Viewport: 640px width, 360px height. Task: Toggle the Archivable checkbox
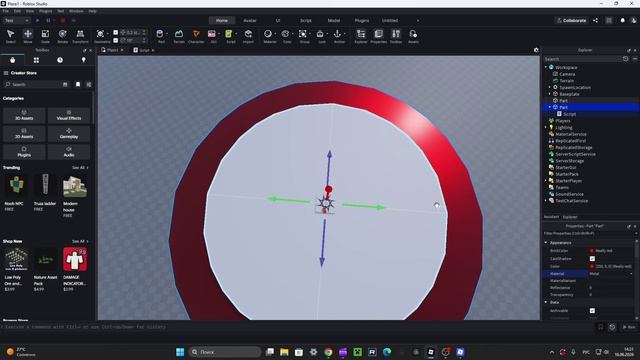point(592,311)
